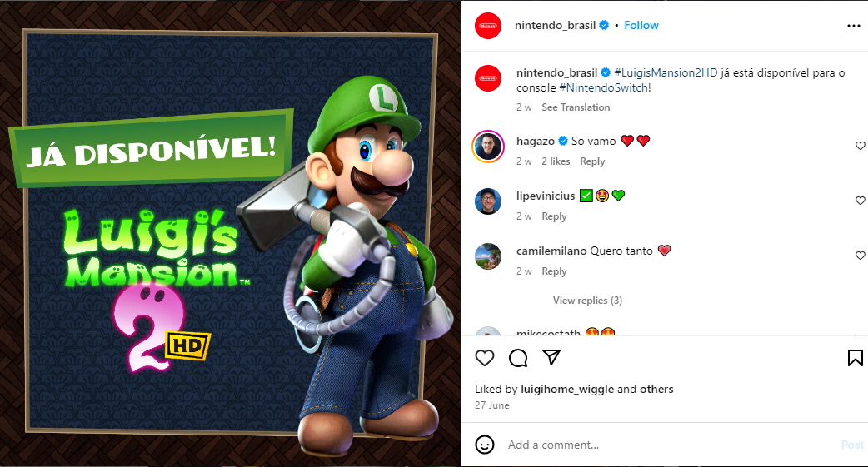Like hagazo's comment
Viewport: 868px width, 467px height.
tap(860, 146)
